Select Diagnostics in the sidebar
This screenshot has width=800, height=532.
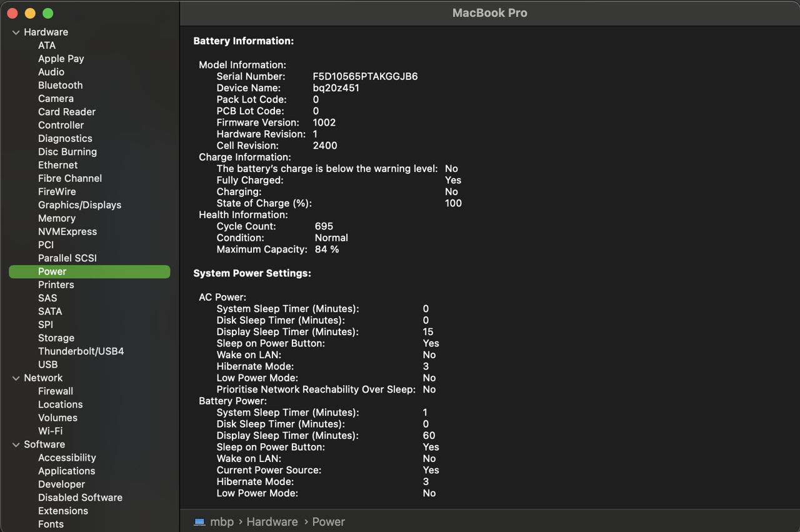pyautogui.click(x=65, y=139)
